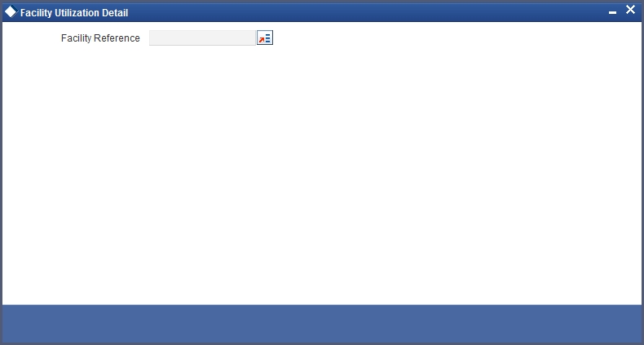
Task: Open the Facility Reference list of values
Action: click(265, 38)
